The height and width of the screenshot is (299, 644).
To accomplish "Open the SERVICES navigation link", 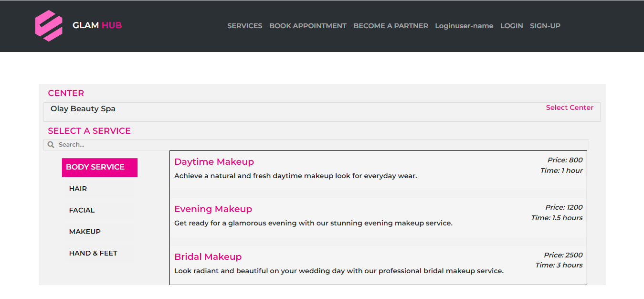I will 244,26.
